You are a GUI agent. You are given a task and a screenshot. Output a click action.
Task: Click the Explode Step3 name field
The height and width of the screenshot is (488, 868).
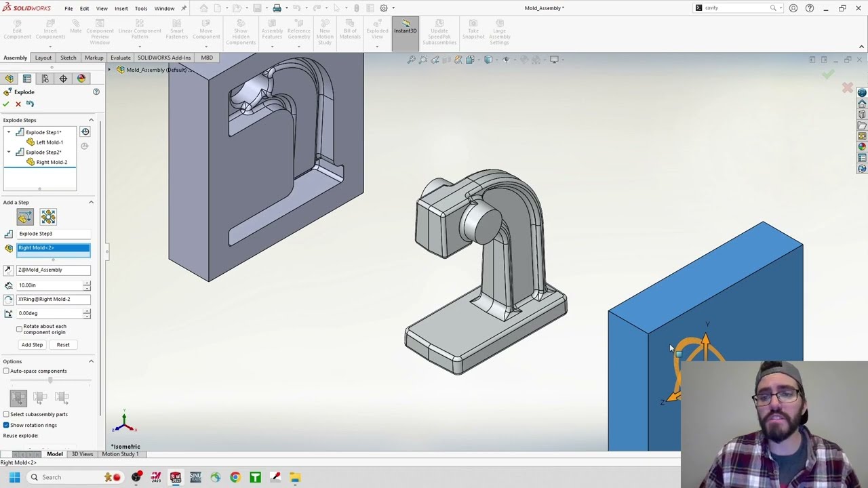[x=54, y=234]
